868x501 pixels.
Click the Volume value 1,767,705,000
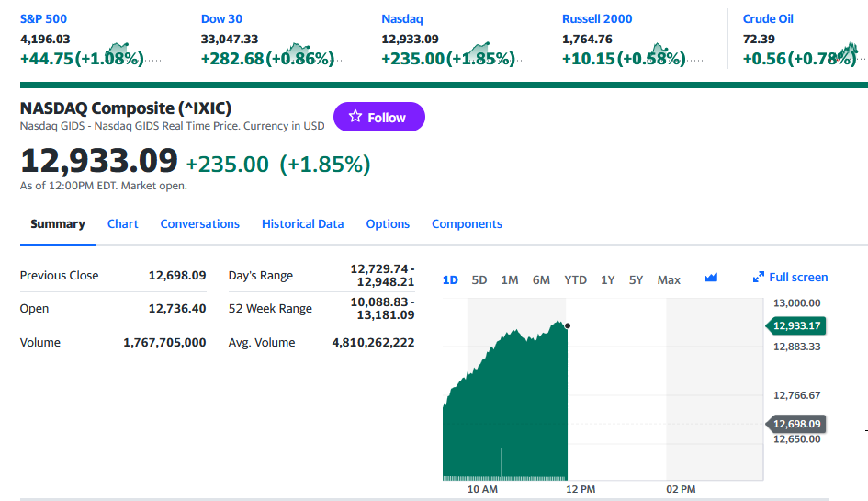click(164, 343)
